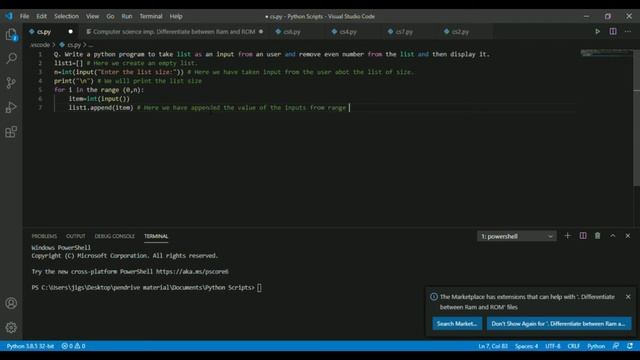Open the Accounts menu icon
Image resolution: width=640 pixels, height=360 pixels.
[x=11, y=303]
